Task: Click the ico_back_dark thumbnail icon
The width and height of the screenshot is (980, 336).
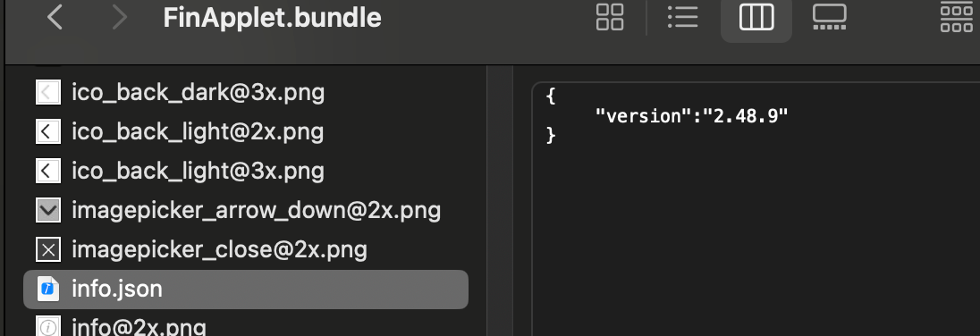Action: [x=48, y=93]
